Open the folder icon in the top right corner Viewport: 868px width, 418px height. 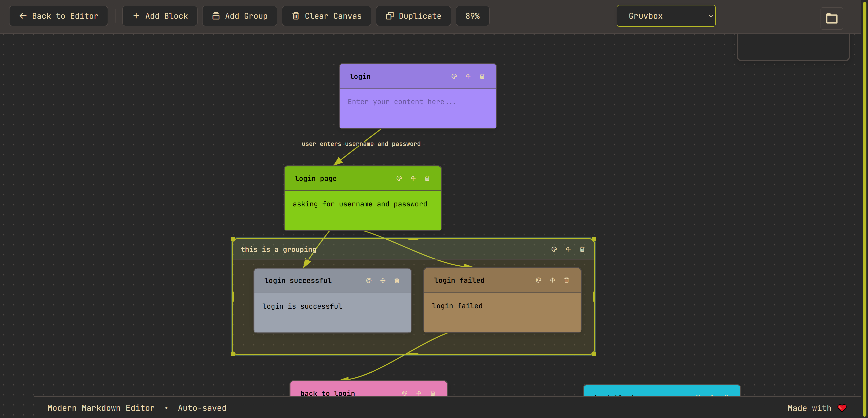coord(832,18)
